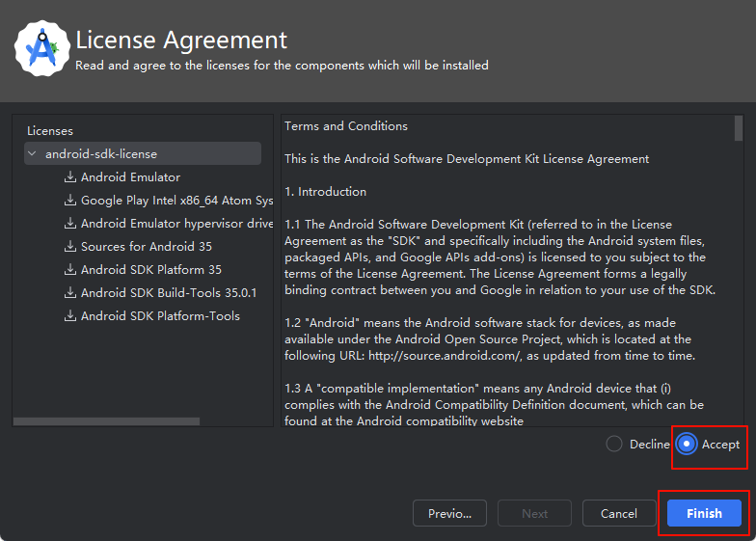Click download icon beside Sources for Android 35
756x541 pixels.
pos(69,247)
